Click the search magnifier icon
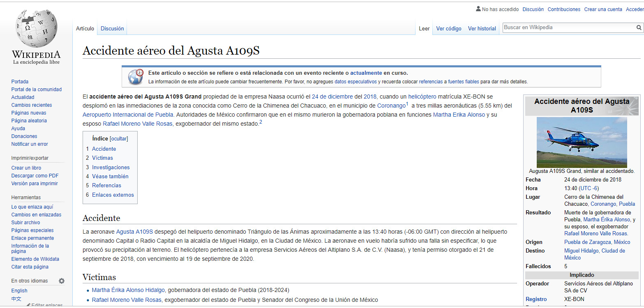The image size is (644, 308). (x=639, y=28)
